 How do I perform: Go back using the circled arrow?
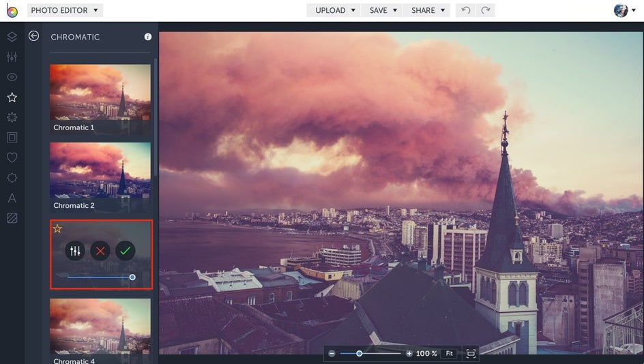point(33,36)
